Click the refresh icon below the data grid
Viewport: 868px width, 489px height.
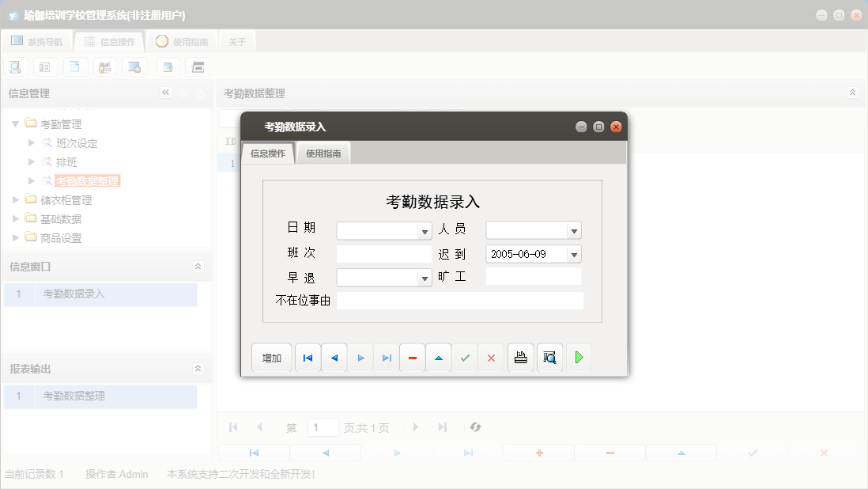click(x=475, y=427)
